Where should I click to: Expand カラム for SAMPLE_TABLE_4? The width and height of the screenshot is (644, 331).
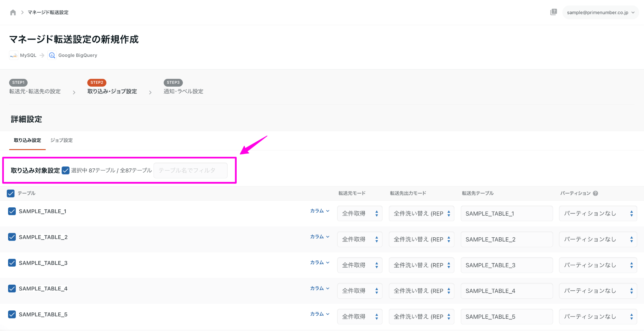click(x=320, y=288)
